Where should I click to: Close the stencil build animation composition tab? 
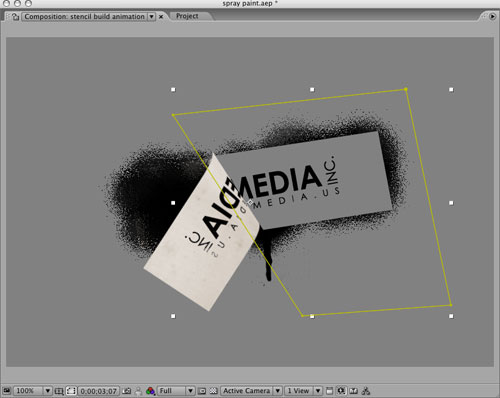(x=161, y=17)
